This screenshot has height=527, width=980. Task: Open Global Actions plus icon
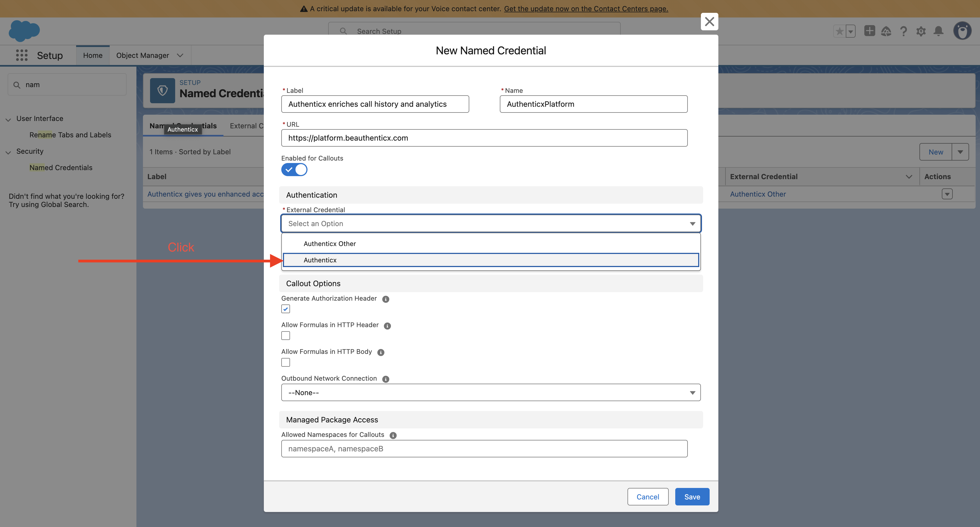[869, 31]
